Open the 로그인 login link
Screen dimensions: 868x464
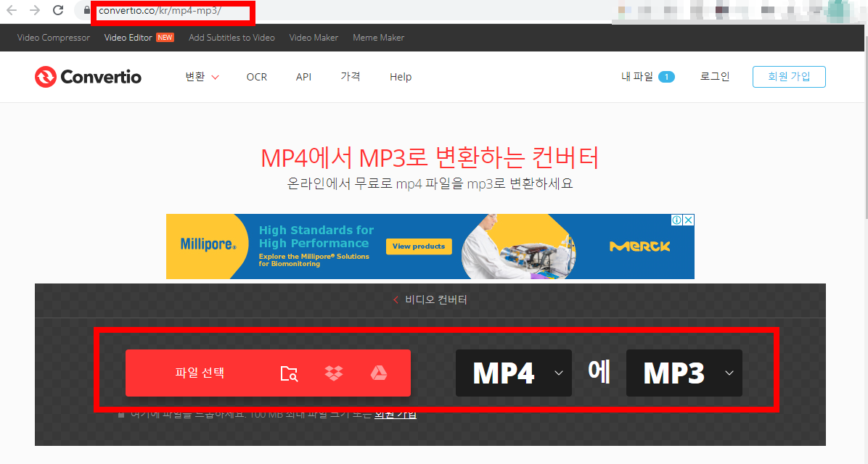(714, 76)
